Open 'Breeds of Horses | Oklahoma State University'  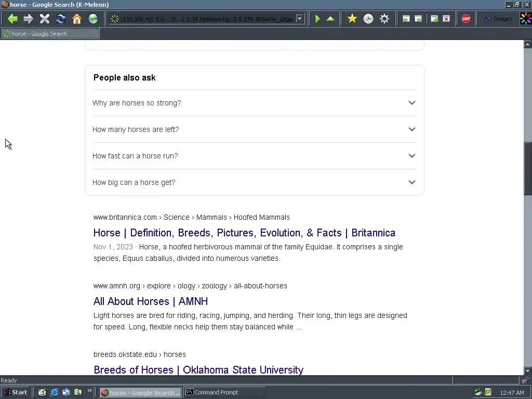198,370
